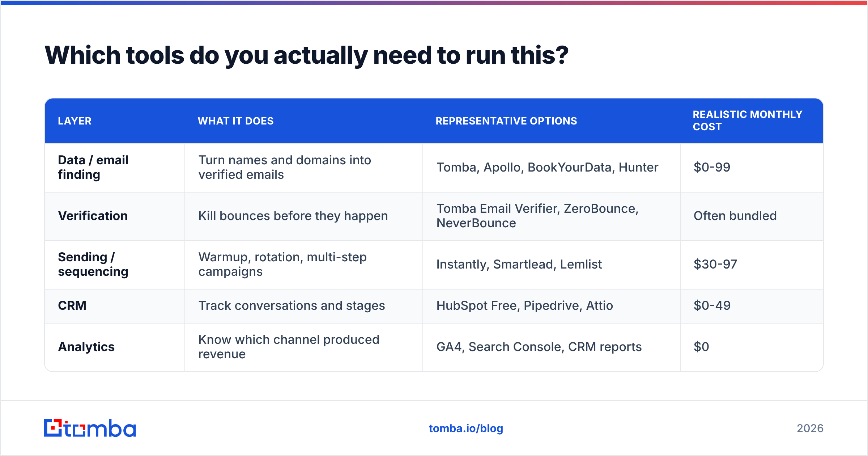The image size is (868, 456).
Task: Click the 'CRM' layer cell
Action: [x=115, y=306]
